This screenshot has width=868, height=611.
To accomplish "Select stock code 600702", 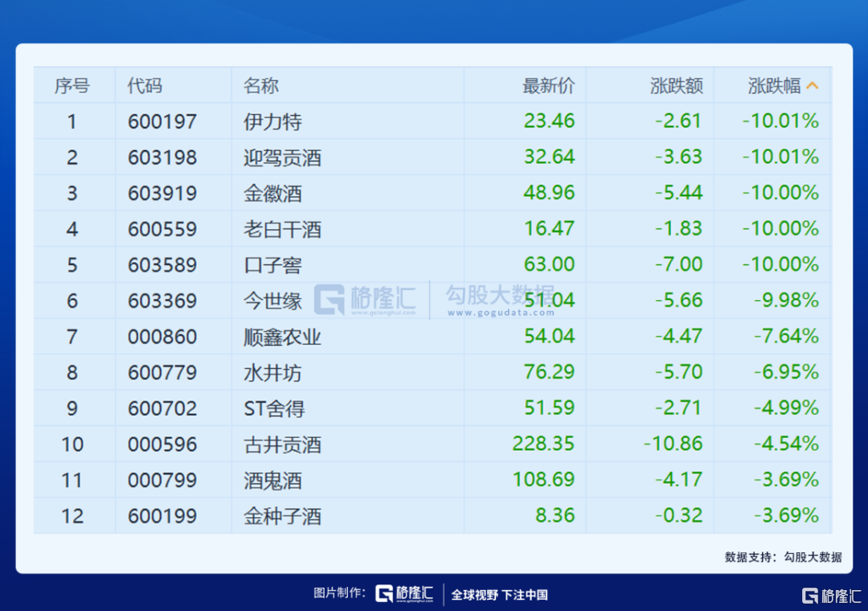I will pos(162,409).
